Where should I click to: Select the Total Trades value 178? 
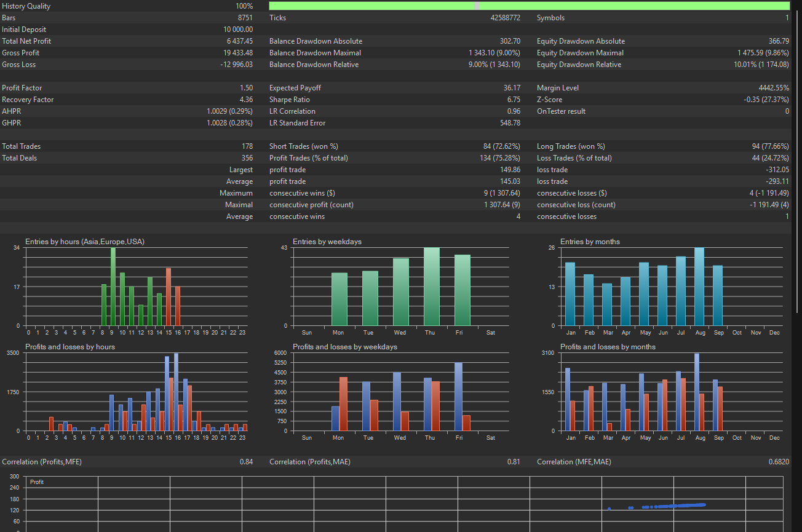pyautogui.click(x=247, y=146)
